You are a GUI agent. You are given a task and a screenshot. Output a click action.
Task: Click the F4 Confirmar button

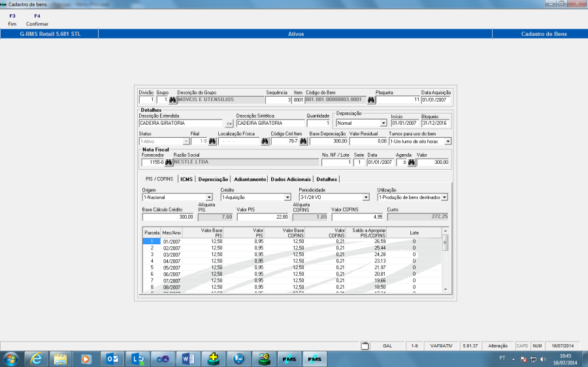(x=37, y=20)
